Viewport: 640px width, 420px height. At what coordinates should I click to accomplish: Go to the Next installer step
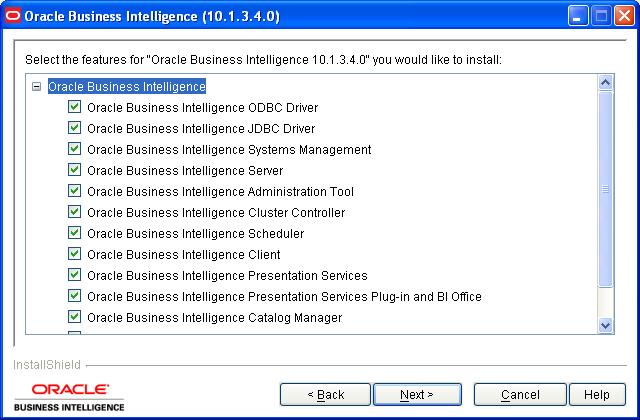(x=417, y=394)
